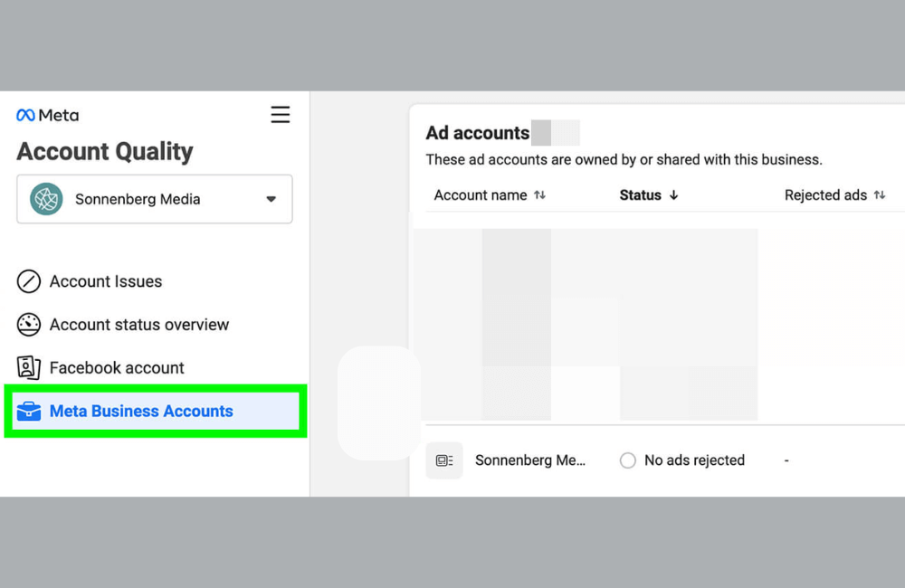Open the Sonnenberg Me... ad account row
Image resolution: width=905 pixels, height=588 pixels.
pos(530,460)
